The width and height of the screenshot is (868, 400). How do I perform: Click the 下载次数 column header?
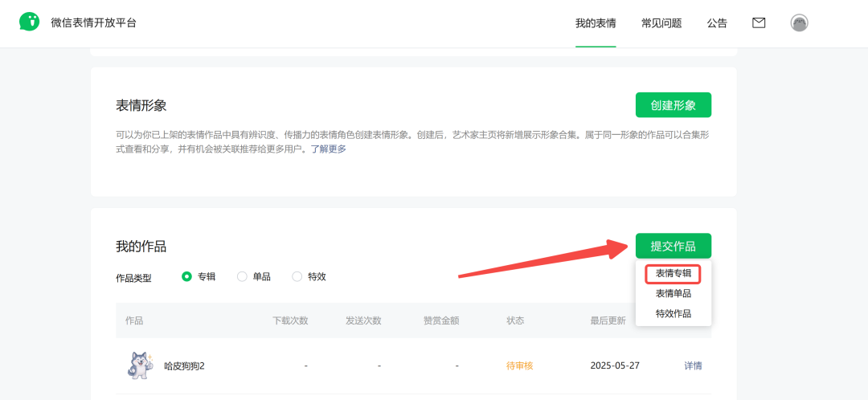click(x=290, y=321)
